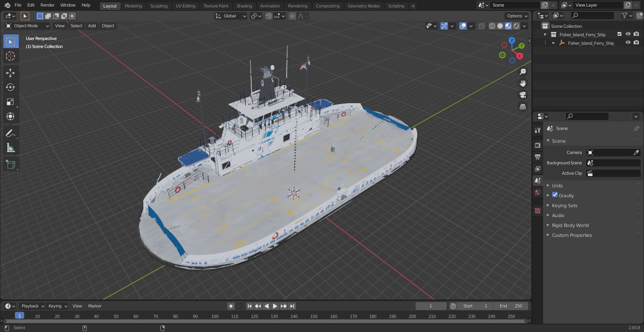Expand the Rigid Body World panel

[x=570, y=225]
